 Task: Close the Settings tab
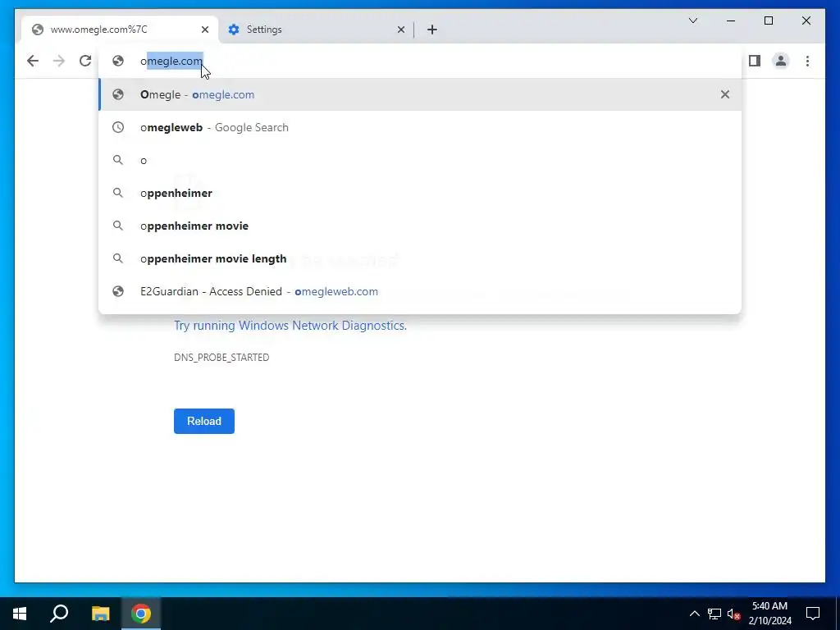(400, 30)
